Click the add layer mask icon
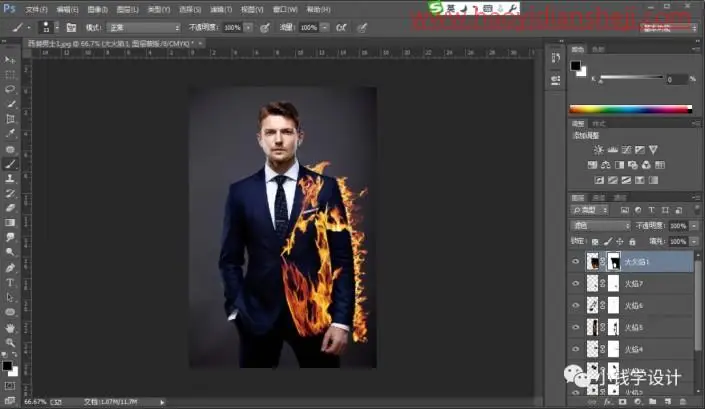This screenshot has width=705, height=409. point(623,401)
